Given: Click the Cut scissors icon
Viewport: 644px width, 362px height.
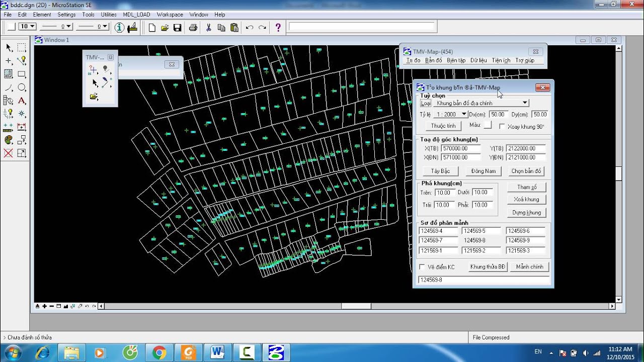Looking at the screenshot, I should (208, 28).
